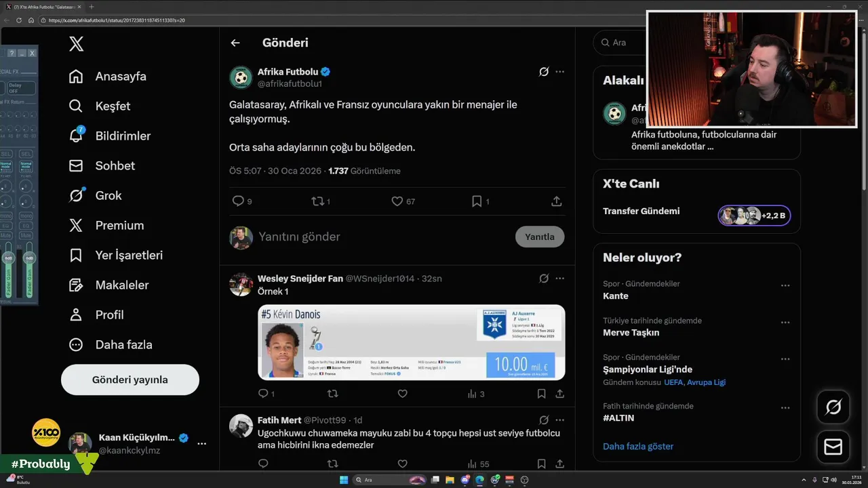Like the main post with 67 likes
The image size is (868, 488).
(x=397, y=201)
